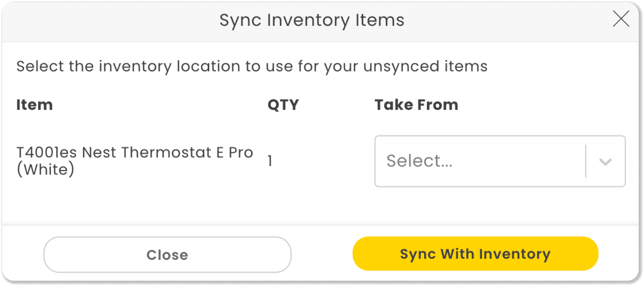Viewport: 644px width, 286px height.
Task: Click the quantity value 1
Action: tap(270, 161)
